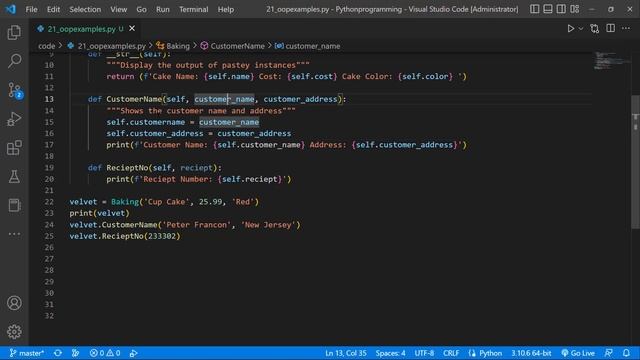The image size is (640, 360).
Task: Open the Run menu
Action: 162,9
